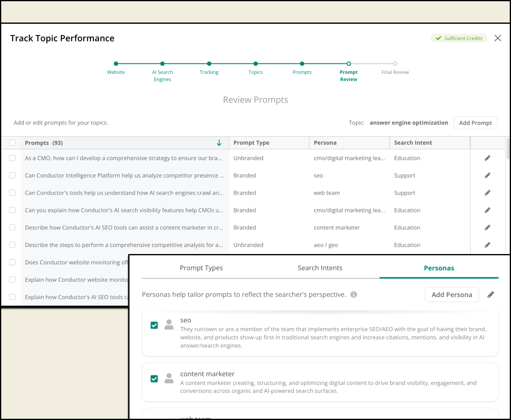Click the content marketer persona card title

point(207,374)
